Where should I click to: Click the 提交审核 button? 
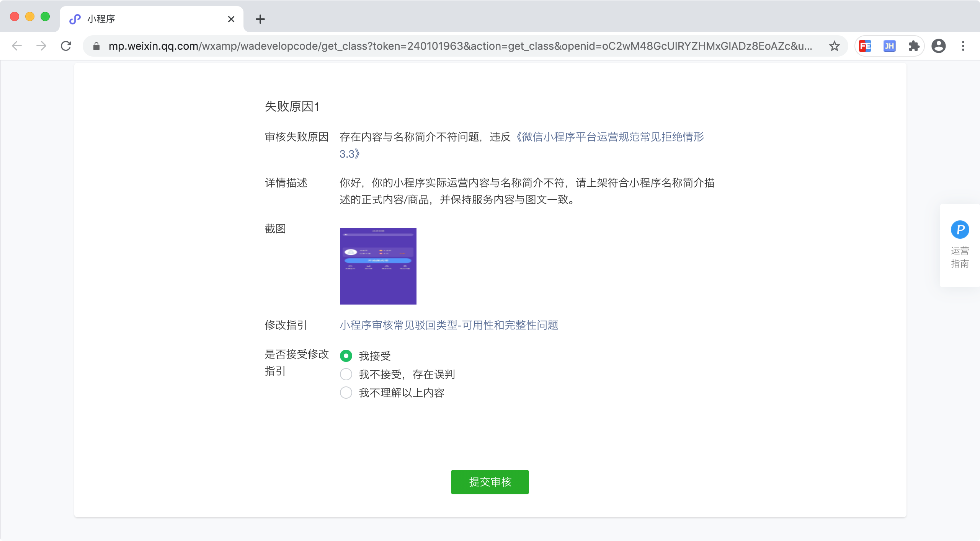(490, 482)
